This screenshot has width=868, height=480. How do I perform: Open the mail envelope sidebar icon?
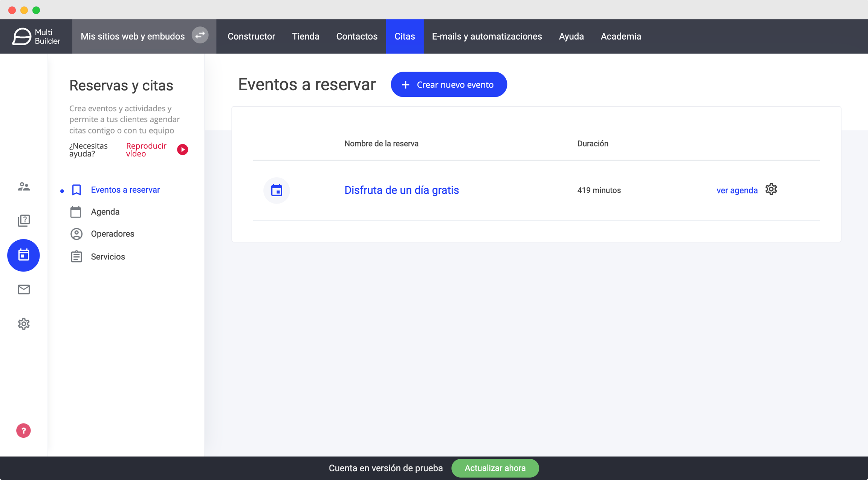tap(23, 289)
